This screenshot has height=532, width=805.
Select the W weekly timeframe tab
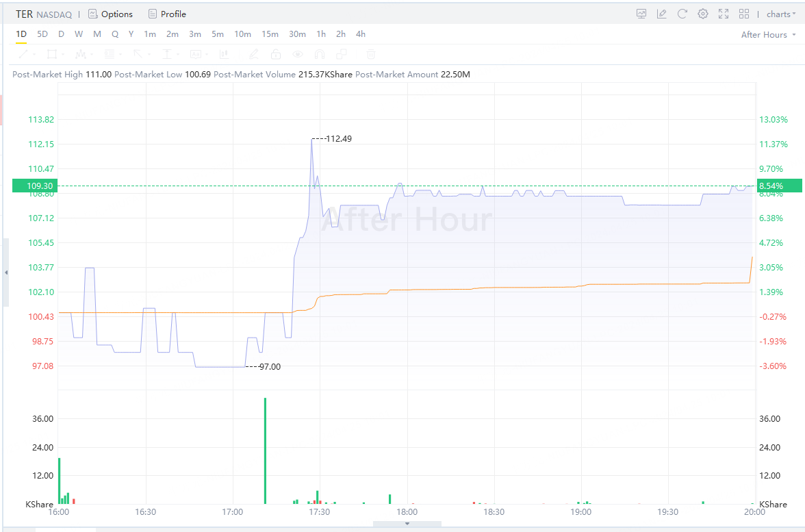tap(79, 34)
